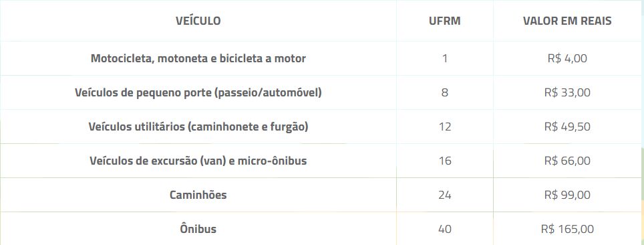Click UFRM value 12 cell

point(445,127)
